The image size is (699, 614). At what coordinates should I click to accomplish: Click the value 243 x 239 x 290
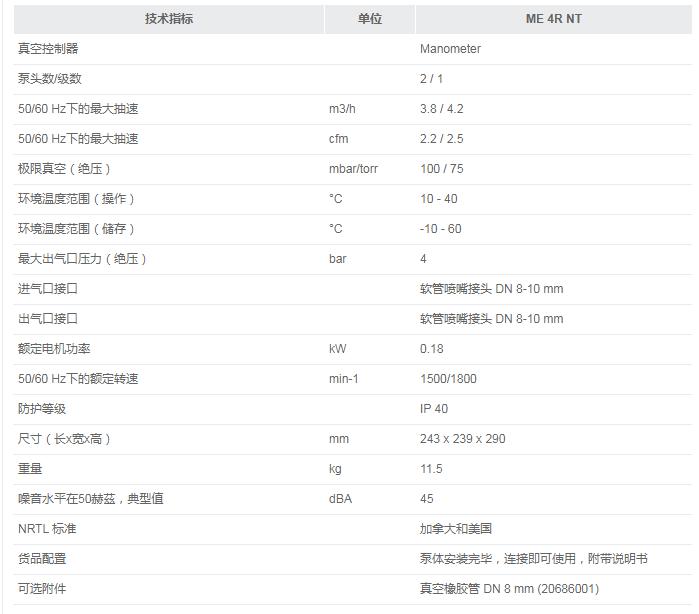click(x=462, y=439)
